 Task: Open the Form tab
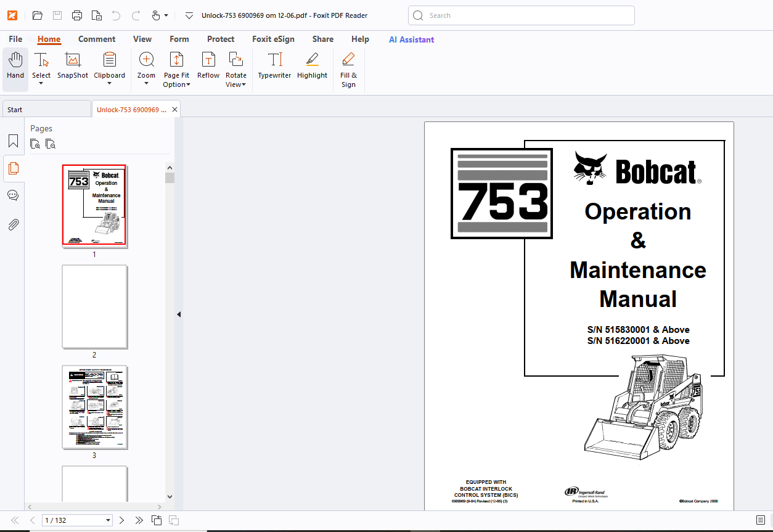[179, 39]
